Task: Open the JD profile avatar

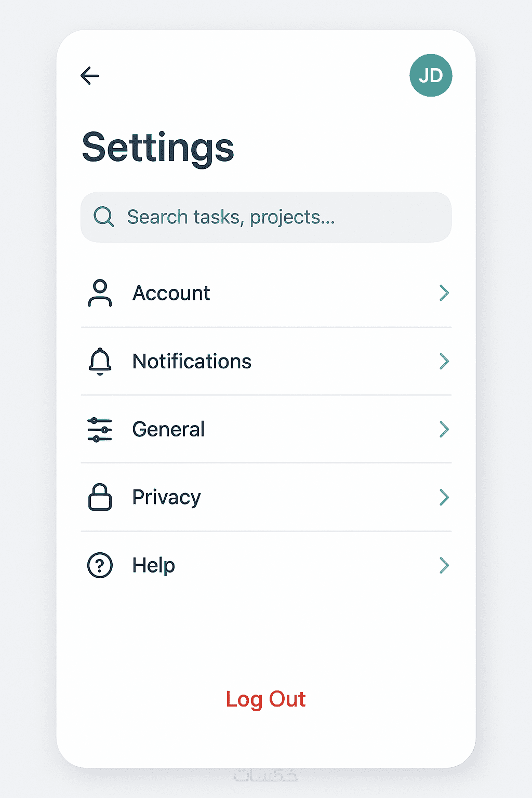Action: (x=431, y=76)
